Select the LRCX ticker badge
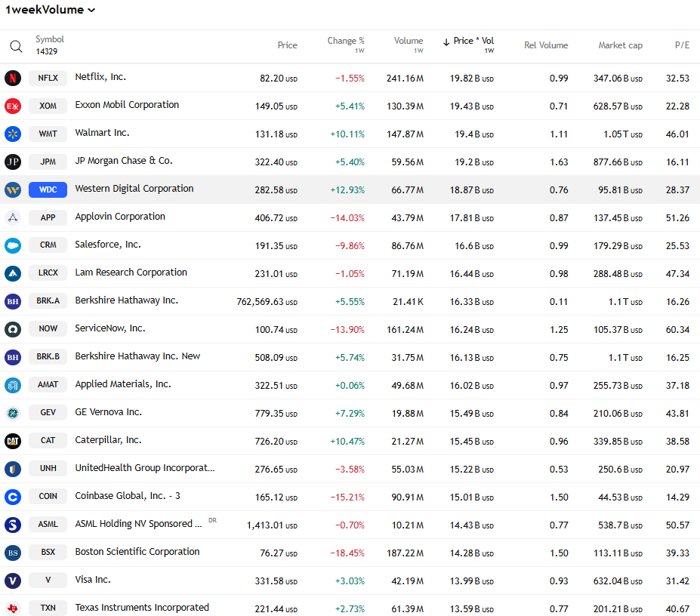The width and height of the screenshot is (700, 616). point(48,273)
